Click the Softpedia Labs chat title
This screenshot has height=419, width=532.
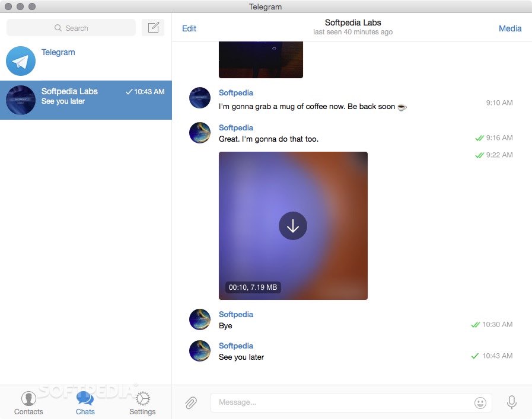[x=352, y=23]
